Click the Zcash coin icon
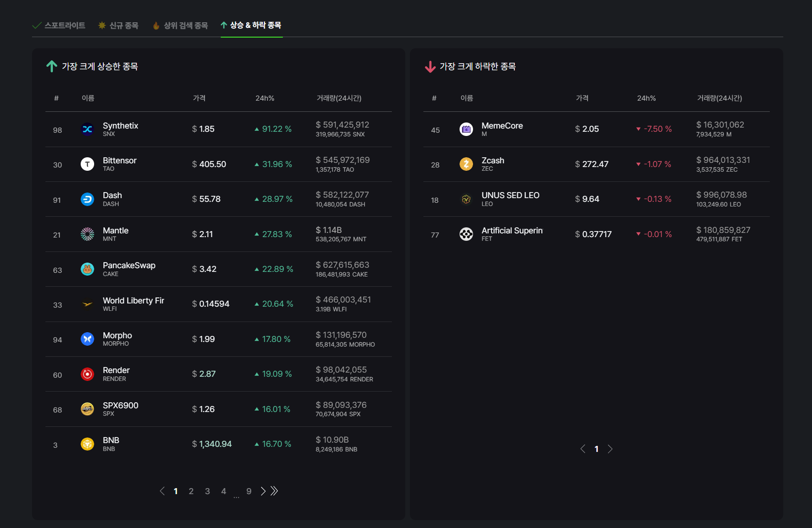 (466, 164)
